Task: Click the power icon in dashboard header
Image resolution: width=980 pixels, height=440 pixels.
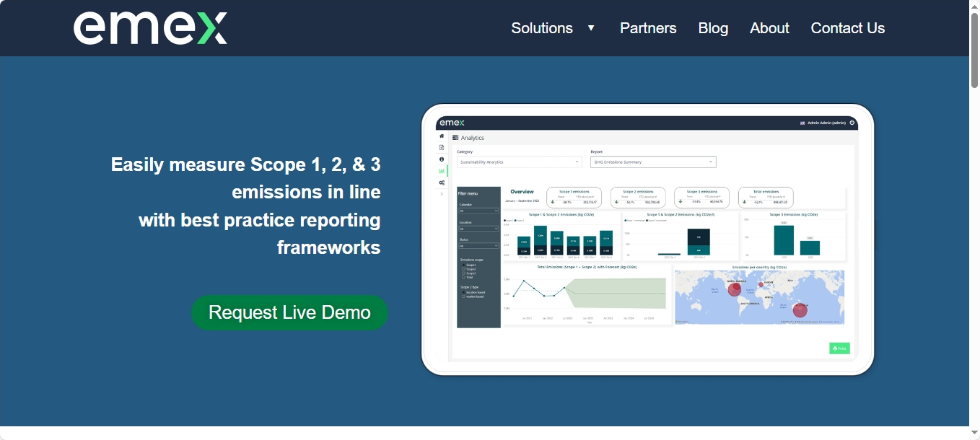Action: coord(852,123)
